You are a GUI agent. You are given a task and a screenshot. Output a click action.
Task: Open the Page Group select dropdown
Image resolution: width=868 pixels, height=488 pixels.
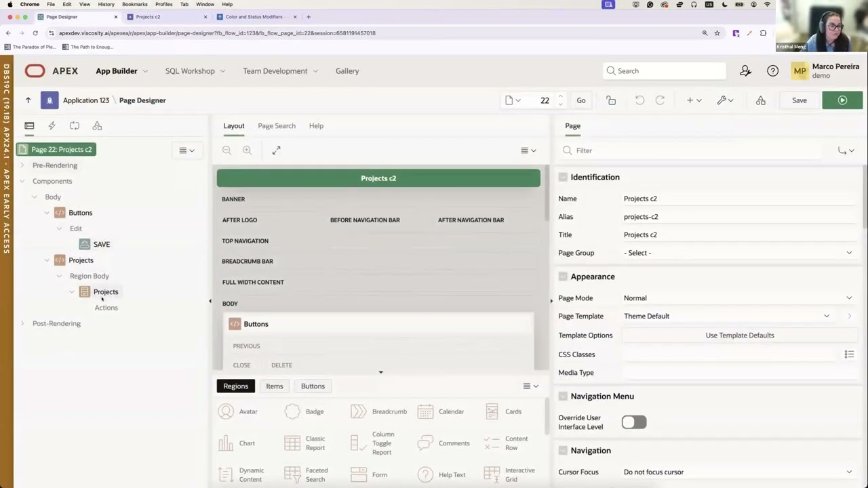[738, 253]
